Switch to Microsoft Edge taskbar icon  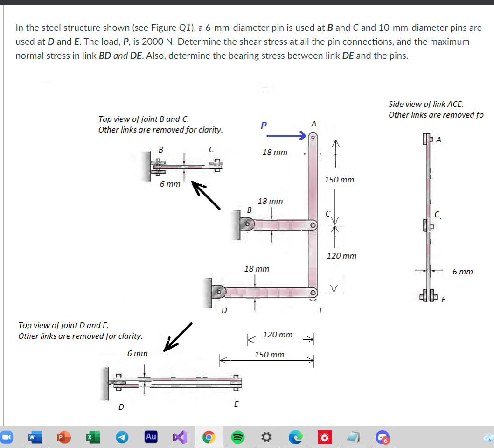(296, 437)
